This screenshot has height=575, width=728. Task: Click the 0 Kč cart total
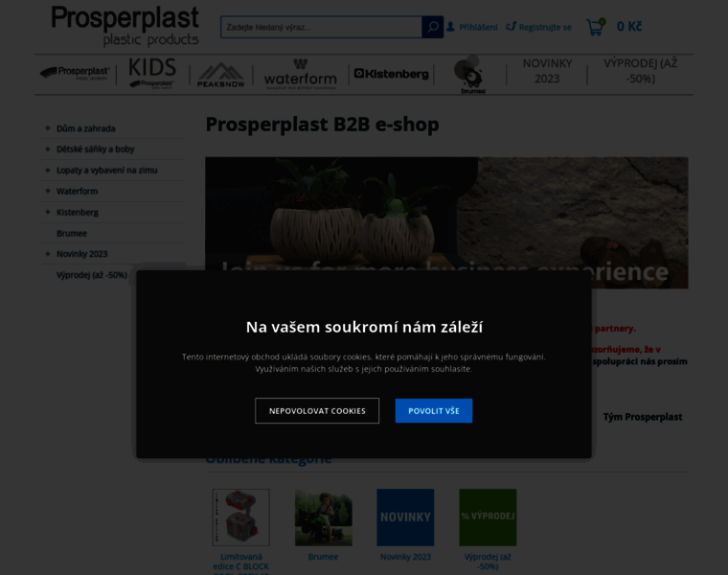tap(629, 27)
